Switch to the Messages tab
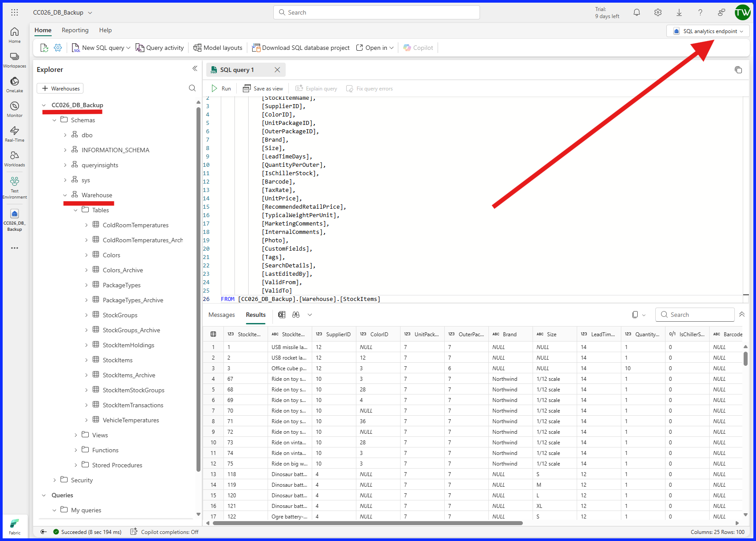 221,315
